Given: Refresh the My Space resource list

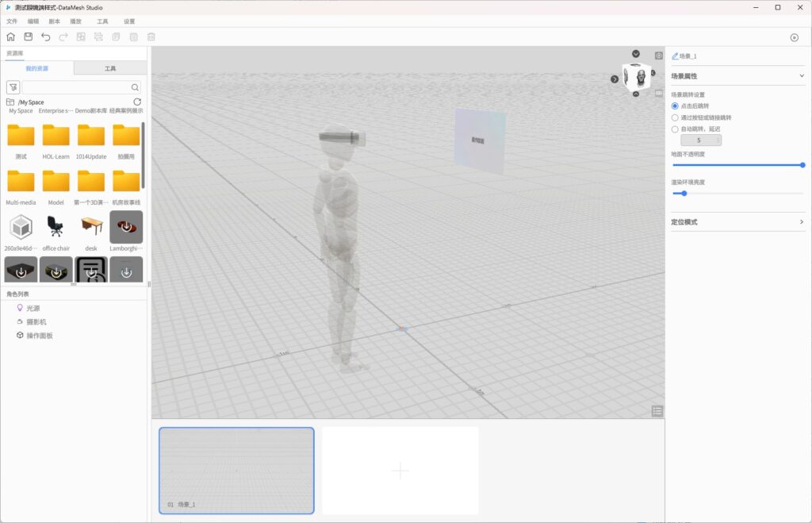Looking at the screenshot, I should [137, 102].
